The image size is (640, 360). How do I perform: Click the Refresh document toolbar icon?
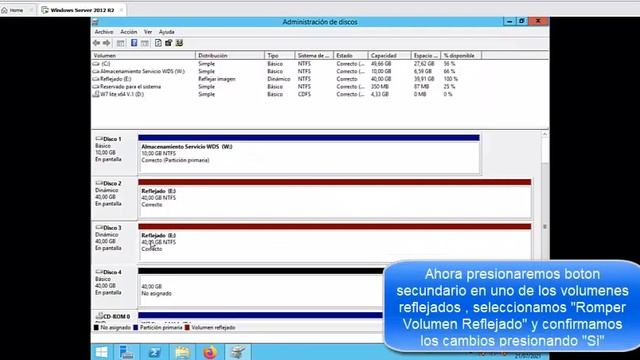pos(158,43)
